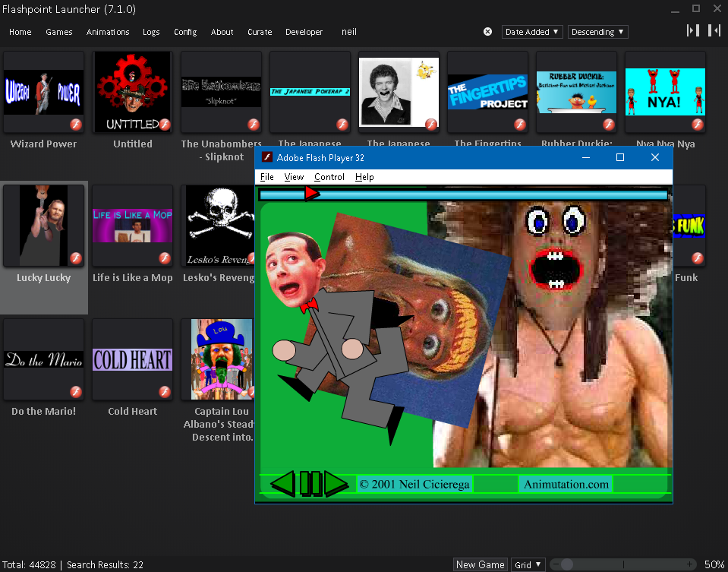Image resolution: width=728 pixels, height=572 pixels.
Task: Open the Control menu in Flash Player
Action: click(329, 177)
